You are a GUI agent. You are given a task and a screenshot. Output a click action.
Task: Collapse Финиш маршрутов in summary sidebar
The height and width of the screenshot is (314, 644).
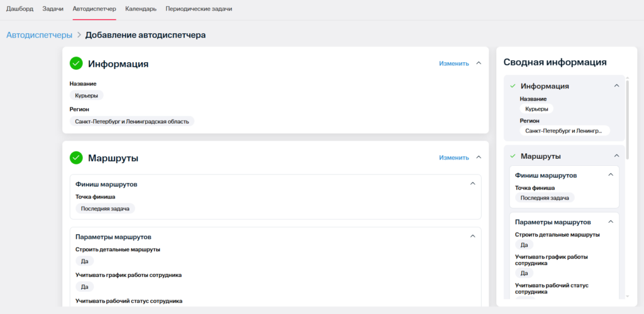click(610, 175)
